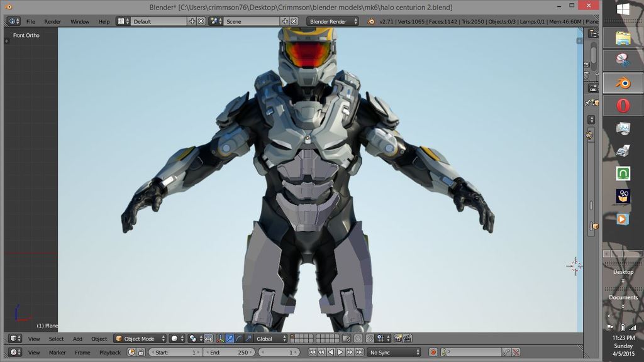644x362 pixels.
Task: Edit the Scene name field
Action: point(252,21)
